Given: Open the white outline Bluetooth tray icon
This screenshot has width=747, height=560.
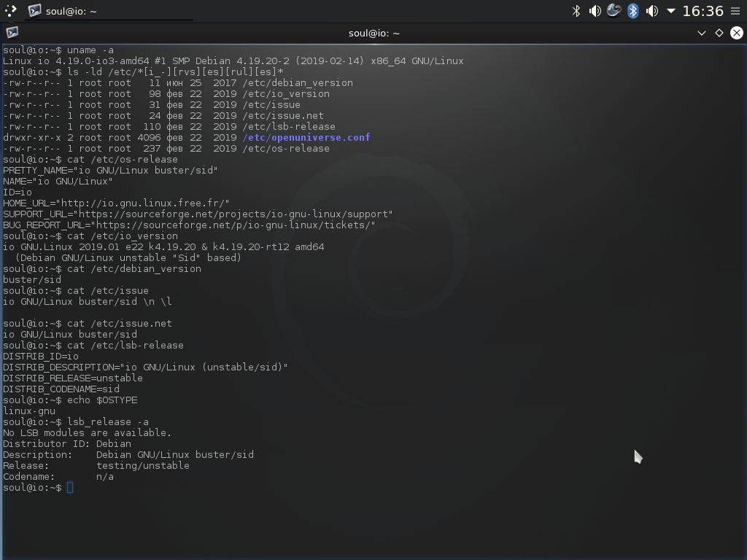Looking at the screenshot, I should pyautogui.click(x=576, y=10).
